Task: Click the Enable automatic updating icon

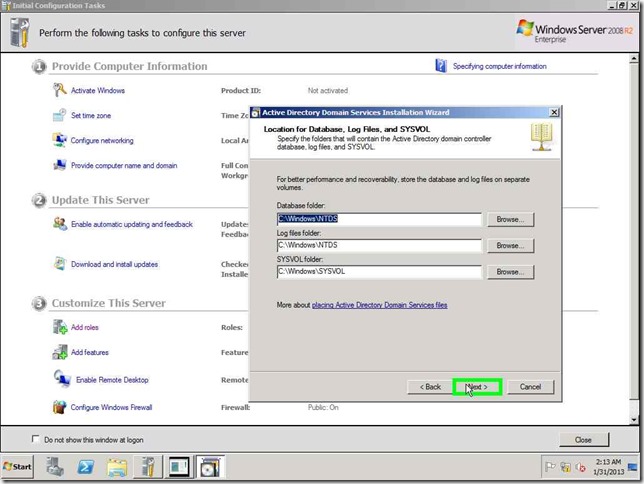Action: [60, 224]
